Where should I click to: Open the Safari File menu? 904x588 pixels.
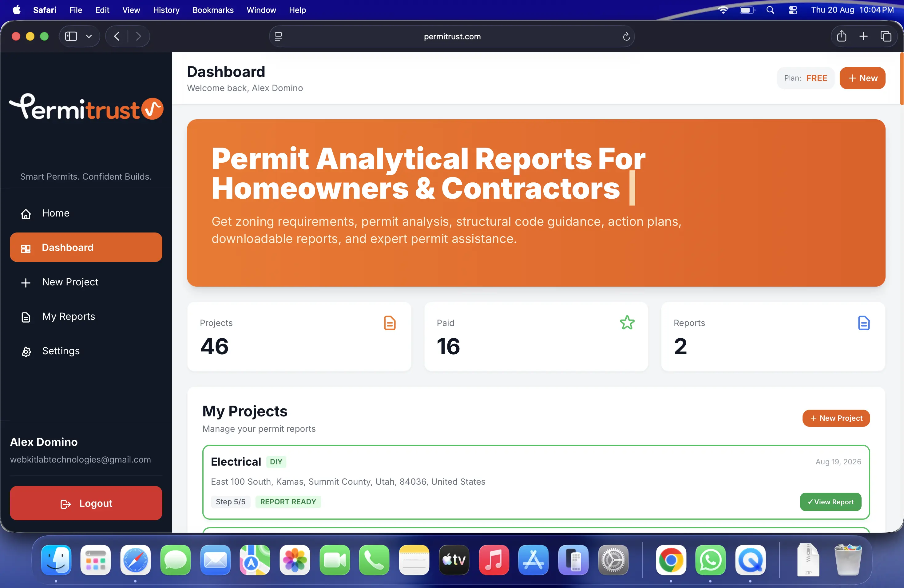(76, 10)
